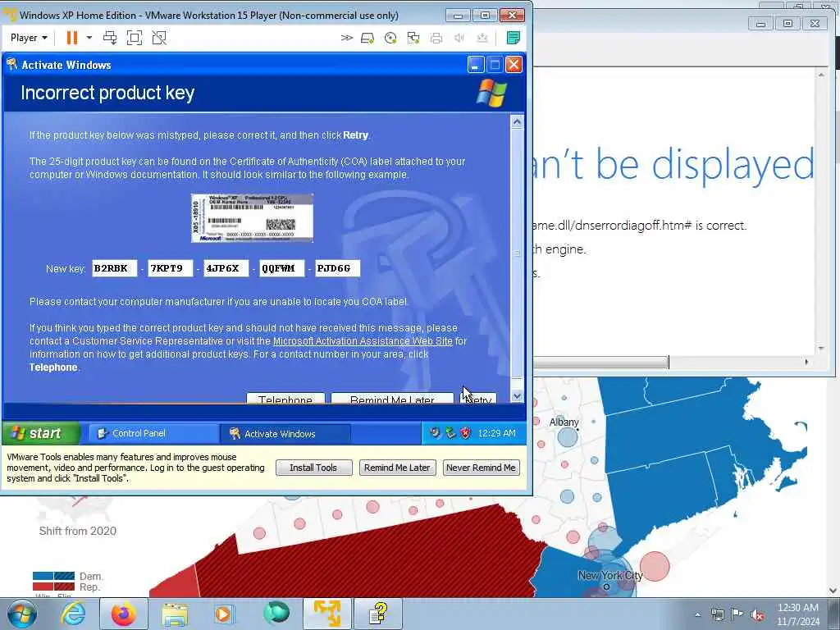
Task: Click the hard disk device icon
Action: 367,38
